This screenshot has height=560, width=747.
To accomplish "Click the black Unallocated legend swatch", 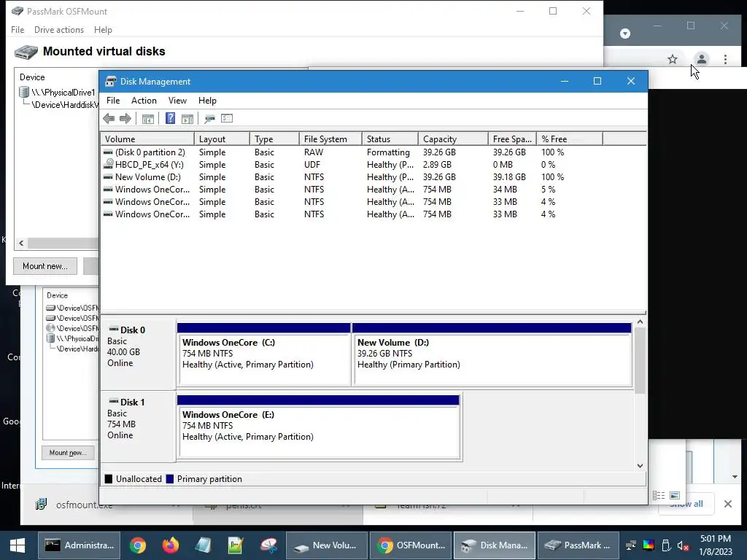I will [x=109, y=478].
